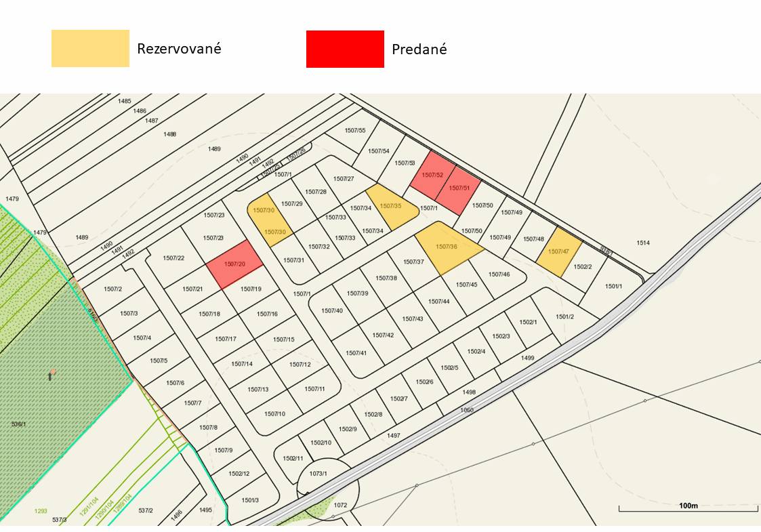Pick parcel 1502/11 near the roundabout
Screen dimensions: 761x532
tap(293, 458)
